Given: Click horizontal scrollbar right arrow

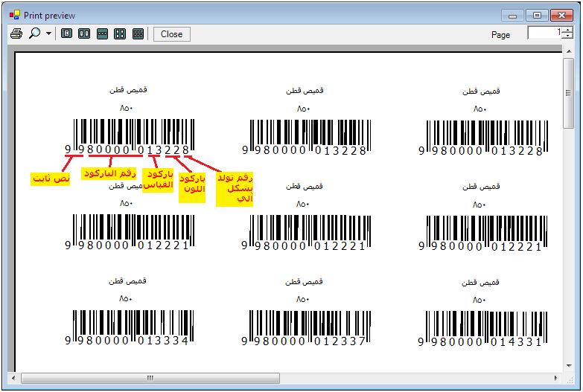Looking at the screenshot, I should tap(556, 379).
